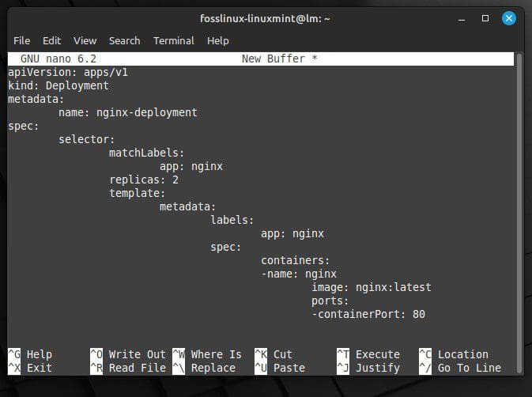Click the ^K Cut shortcut

click(x=274, y=354)
